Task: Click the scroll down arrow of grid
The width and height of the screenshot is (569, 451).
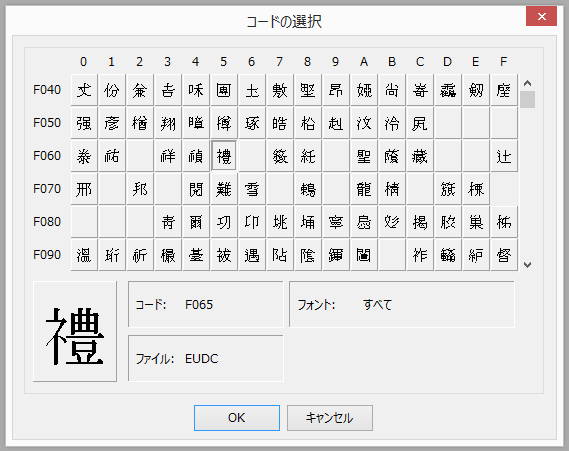Action: [x=527, y=265]
